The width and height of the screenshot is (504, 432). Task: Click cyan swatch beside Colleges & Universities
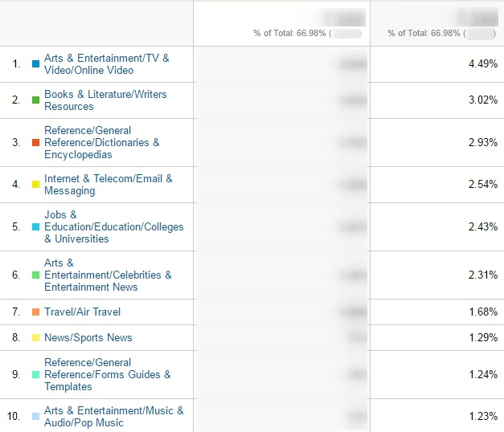[35, 226]
